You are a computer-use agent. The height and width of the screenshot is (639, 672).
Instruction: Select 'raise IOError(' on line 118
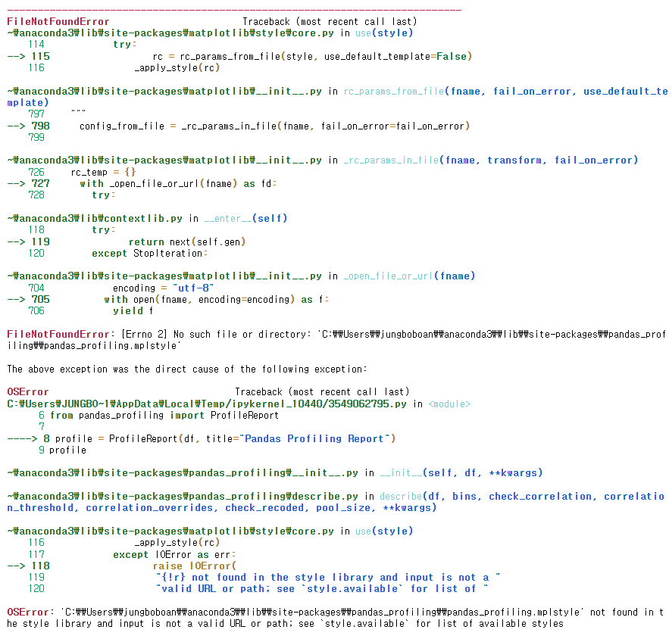(x=194, y=566)
